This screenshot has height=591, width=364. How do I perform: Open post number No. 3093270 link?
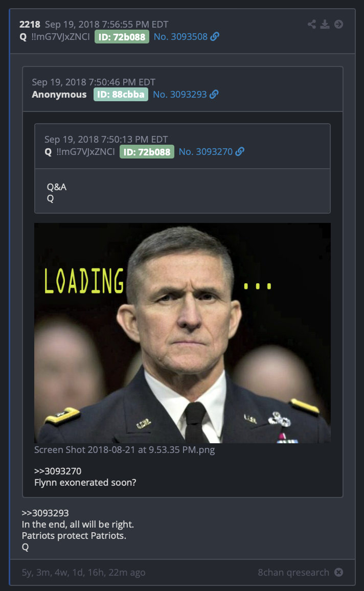(206, 151)
